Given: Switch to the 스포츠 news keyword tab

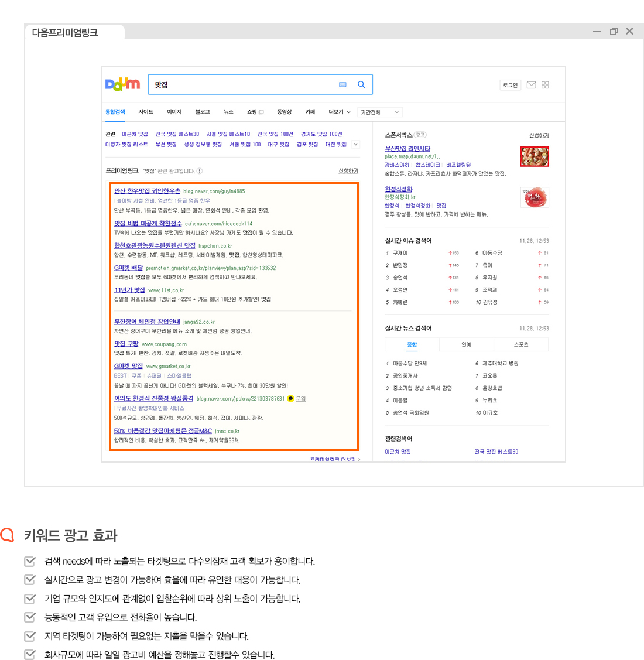Looking at the screenshot, I should click(521, 344).
